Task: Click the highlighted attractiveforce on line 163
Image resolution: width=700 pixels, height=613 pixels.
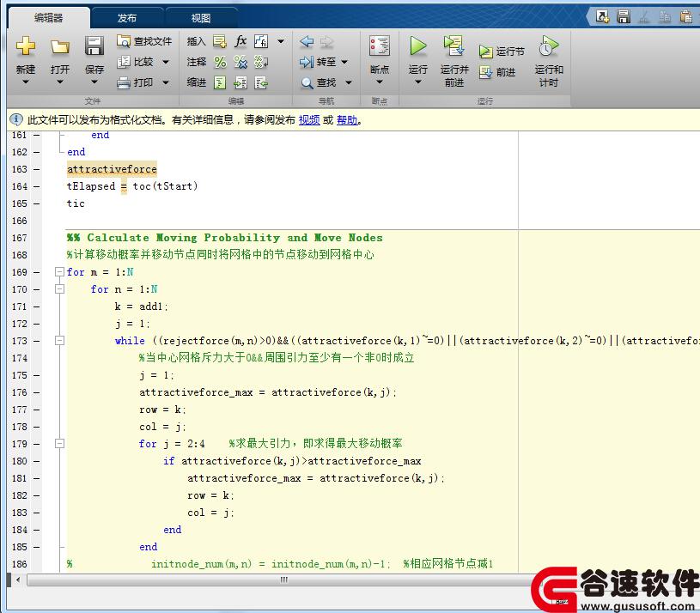Action: pyautogui.click(x=112, y=169)
